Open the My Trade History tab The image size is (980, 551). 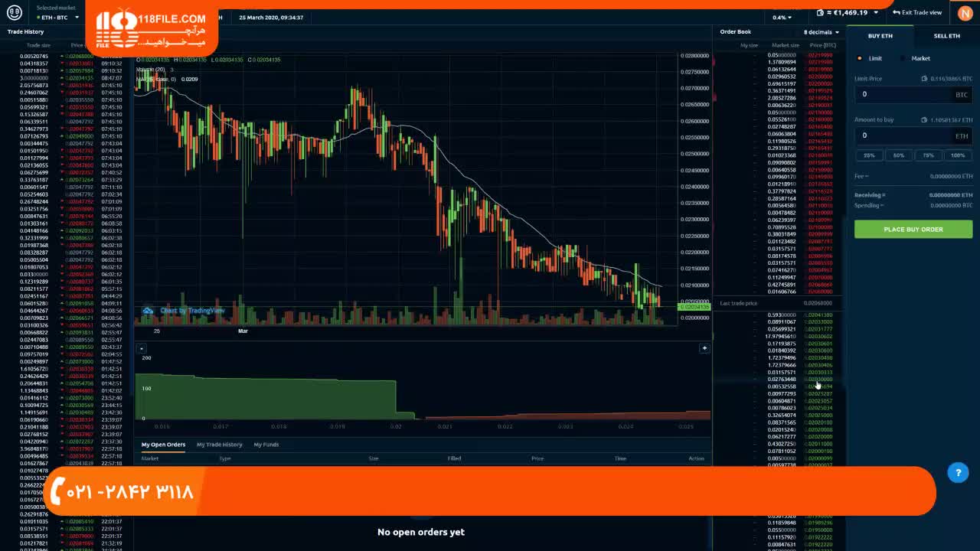(219, 445)
